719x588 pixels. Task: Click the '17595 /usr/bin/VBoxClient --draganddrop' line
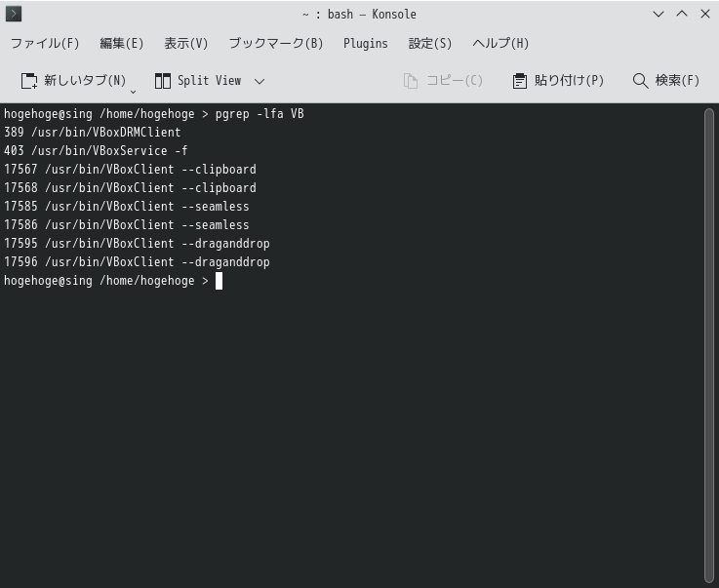tap(137, 244)
